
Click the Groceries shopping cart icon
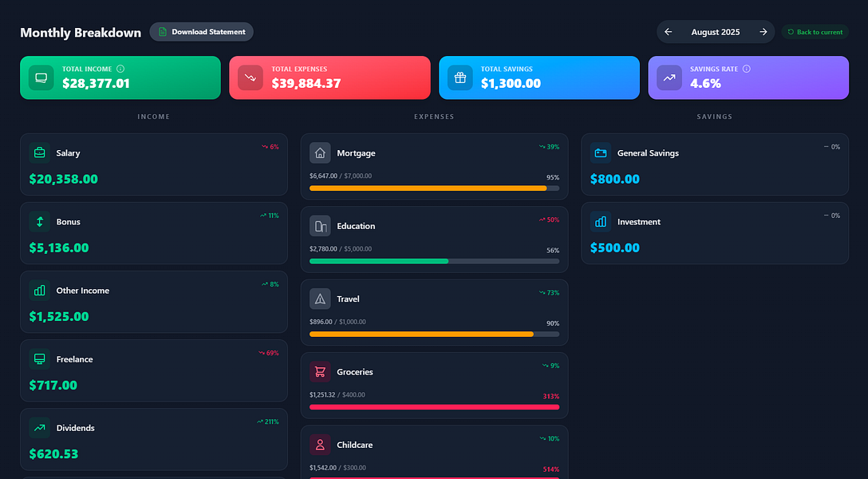coord(320,372)
